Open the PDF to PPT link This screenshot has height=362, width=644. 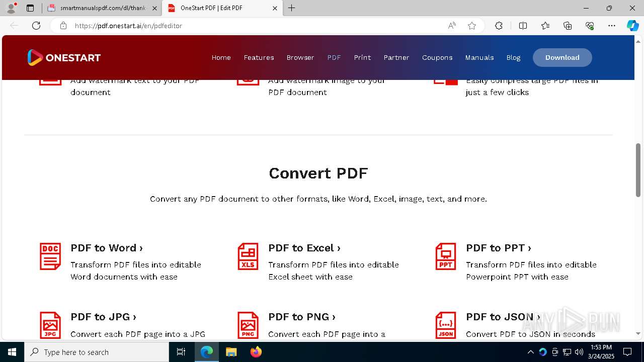pos(499,248)
